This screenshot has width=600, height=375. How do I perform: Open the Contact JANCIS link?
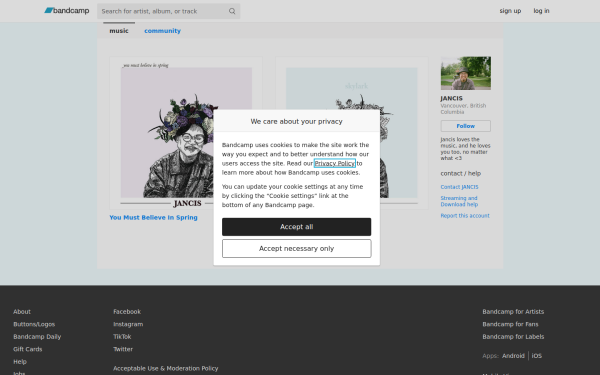(459, 187)
